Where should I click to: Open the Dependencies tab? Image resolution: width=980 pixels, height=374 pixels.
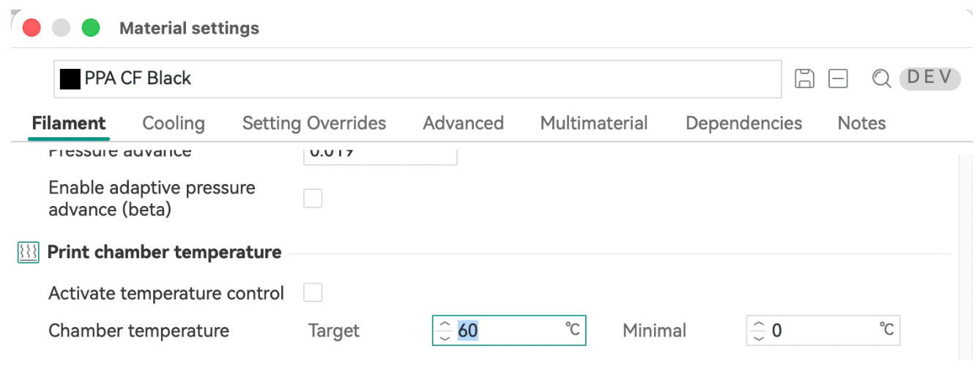pos(743,123)
